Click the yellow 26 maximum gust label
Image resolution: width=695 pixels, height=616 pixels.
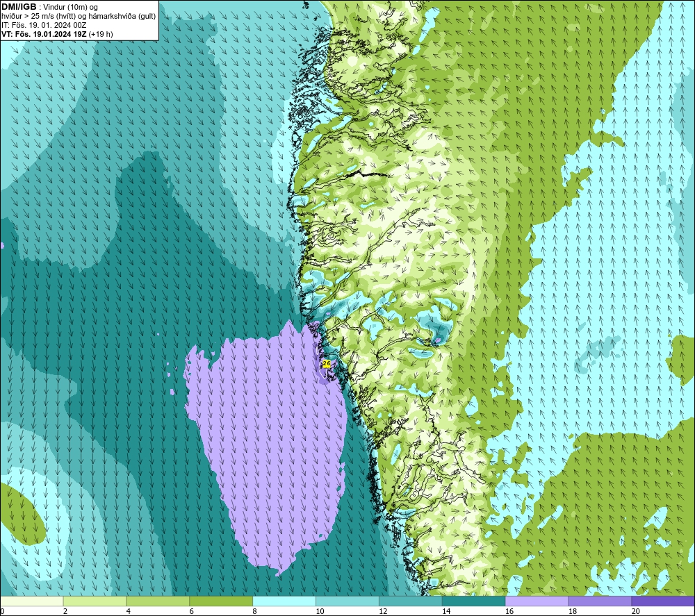point(327,363)
